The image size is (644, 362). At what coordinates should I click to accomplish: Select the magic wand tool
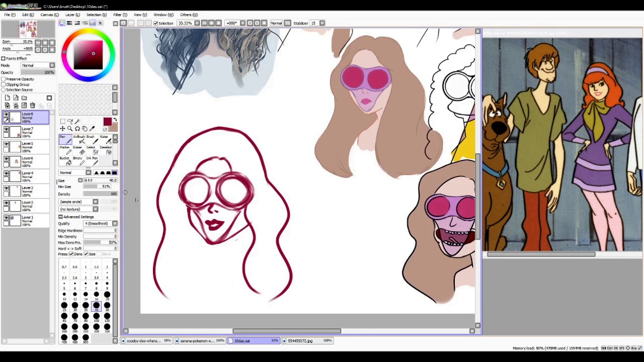coord(77,121)
